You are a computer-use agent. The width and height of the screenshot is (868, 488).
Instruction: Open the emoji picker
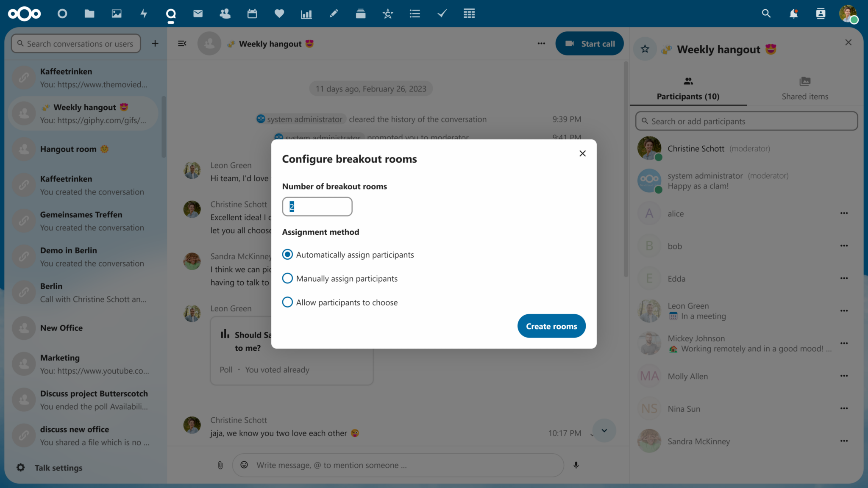coord(245,465)
